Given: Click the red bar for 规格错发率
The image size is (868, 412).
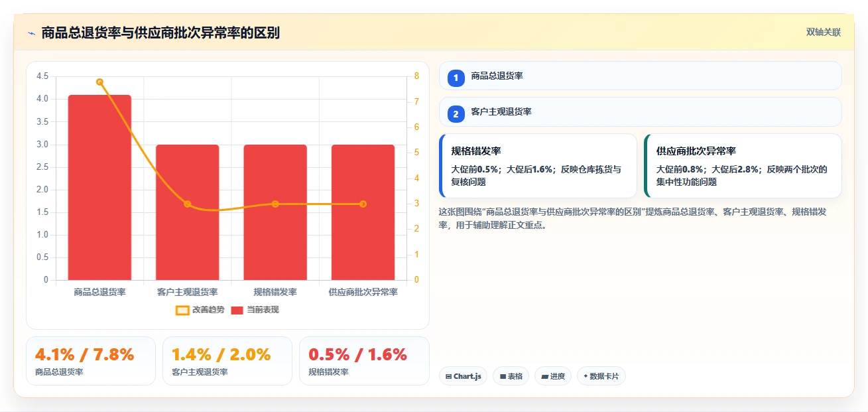Looking at the screenshot, I should [275, 212].
